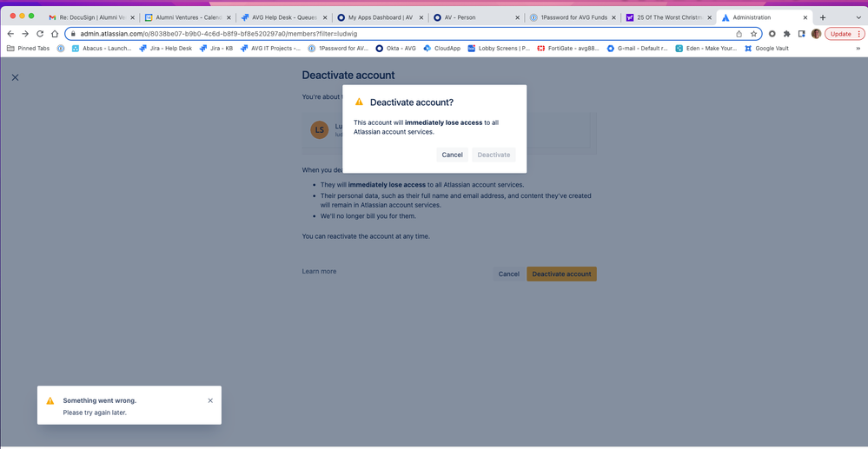Click the orange Deactivate account button
The height and width of the screenshot is (449, 868).
[561, 274]
